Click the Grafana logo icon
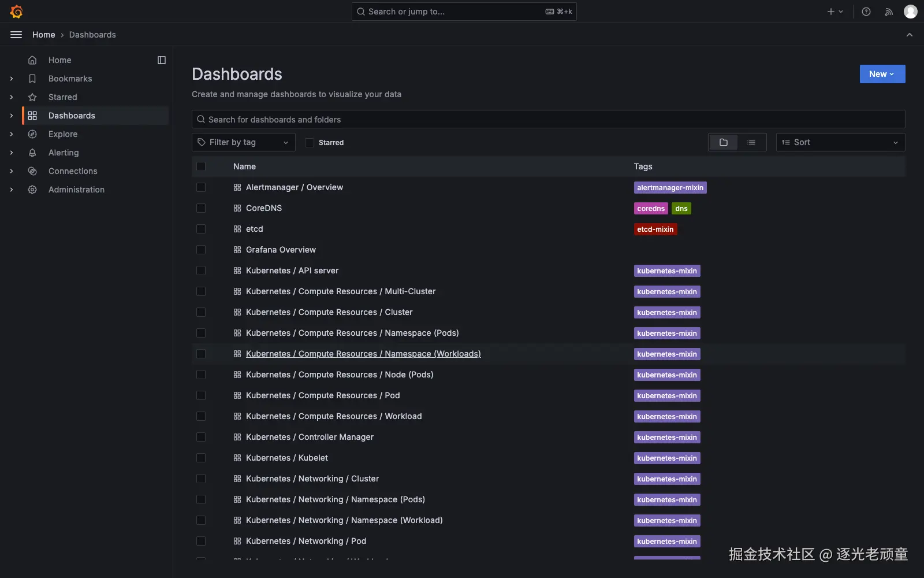The image size is (924, 578). point(16,12)
